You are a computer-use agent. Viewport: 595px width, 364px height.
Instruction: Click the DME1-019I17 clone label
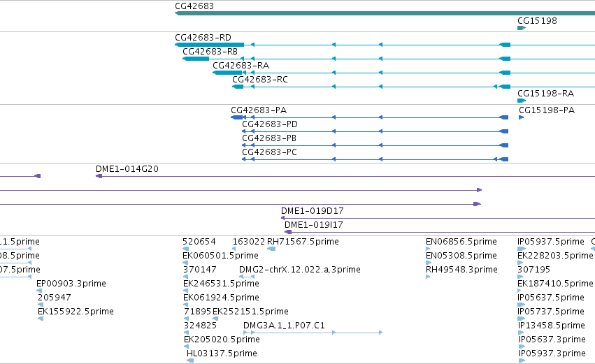314,225
